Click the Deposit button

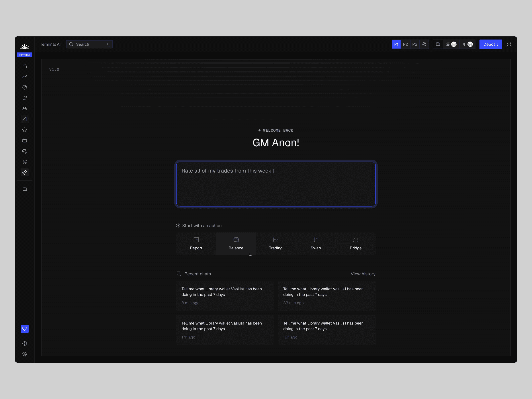[x=490, y=44]
